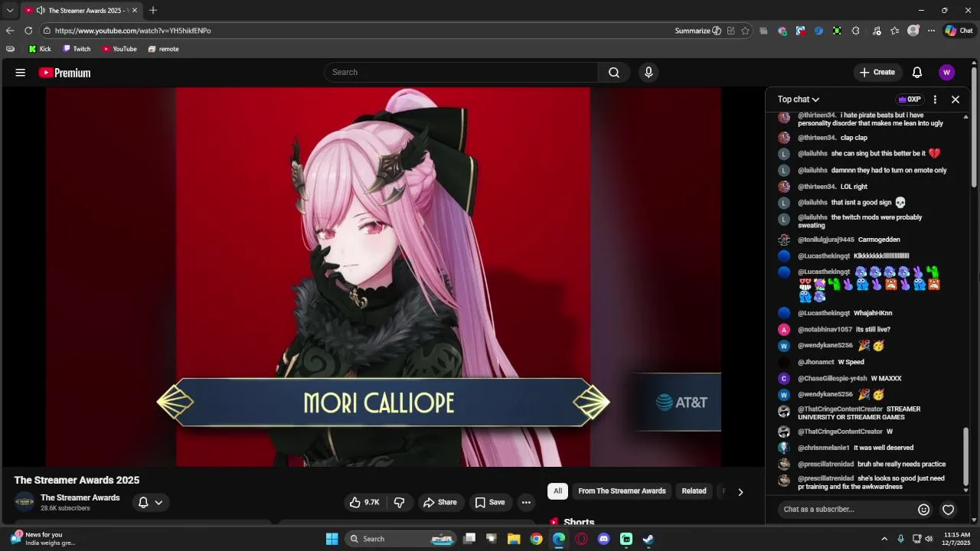
Task: Send a heart reaction in chat
Action: point(949,510)
